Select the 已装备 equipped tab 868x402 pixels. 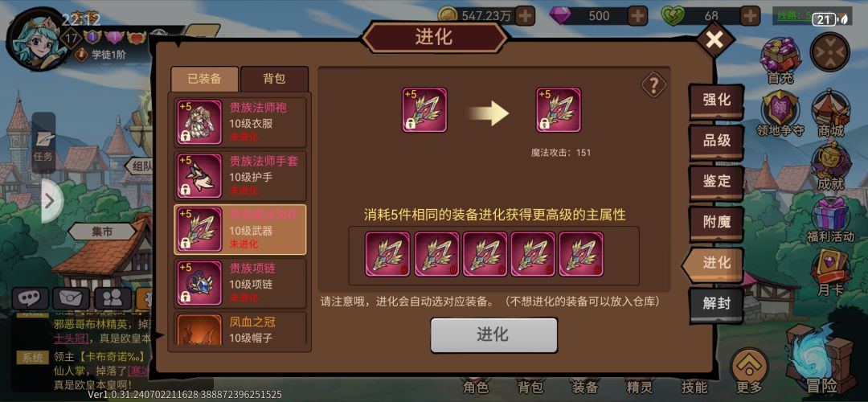(204, 79)
